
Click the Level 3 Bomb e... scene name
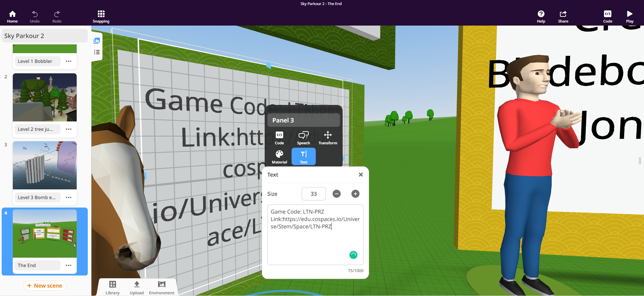pyautogui.click(x=37, y=197)
